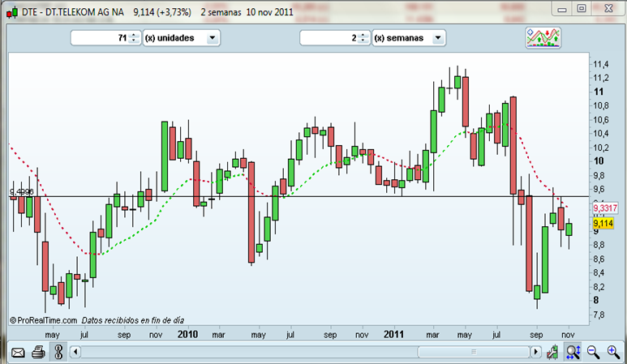627x364 pixels.
Task: Toggle the chain link chart button
Action: pos(58,352)
